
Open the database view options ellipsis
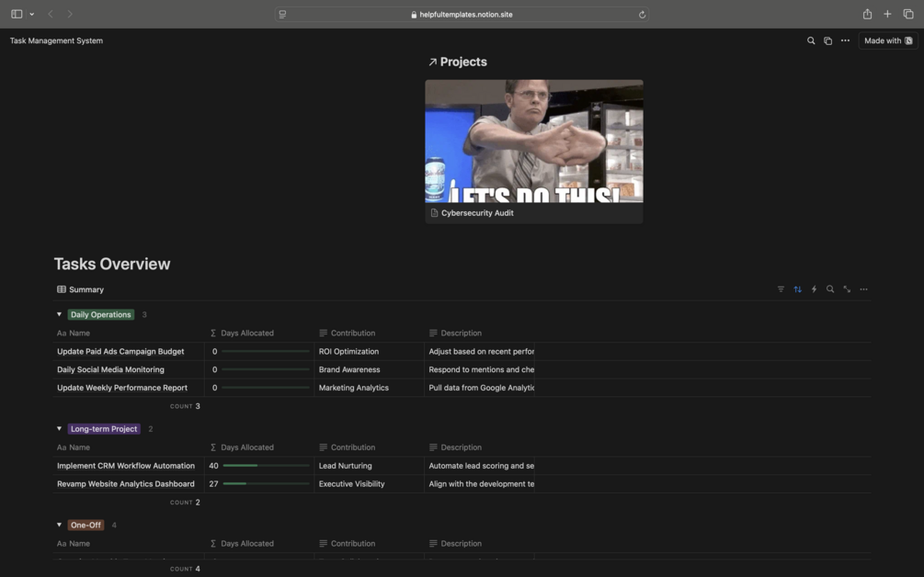(863, 289)
